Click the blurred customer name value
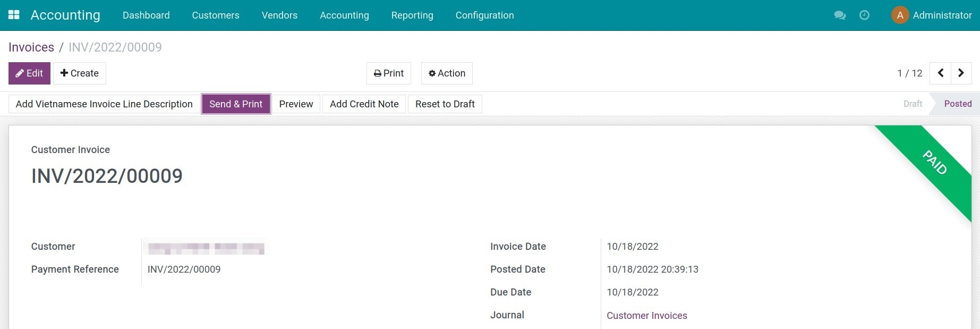 click(x=206, y=248)
